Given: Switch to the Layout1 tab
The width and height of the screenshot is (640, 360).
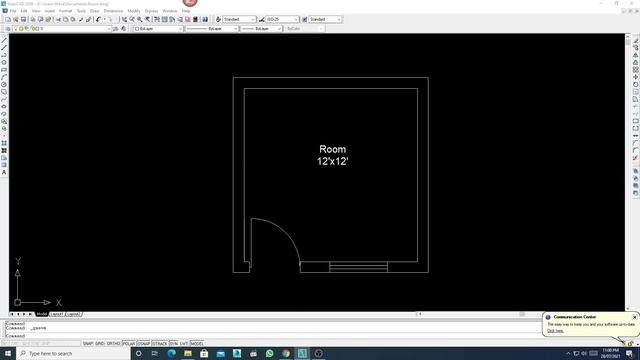Looking at the screenshot, I should click(x=57, y=314).
